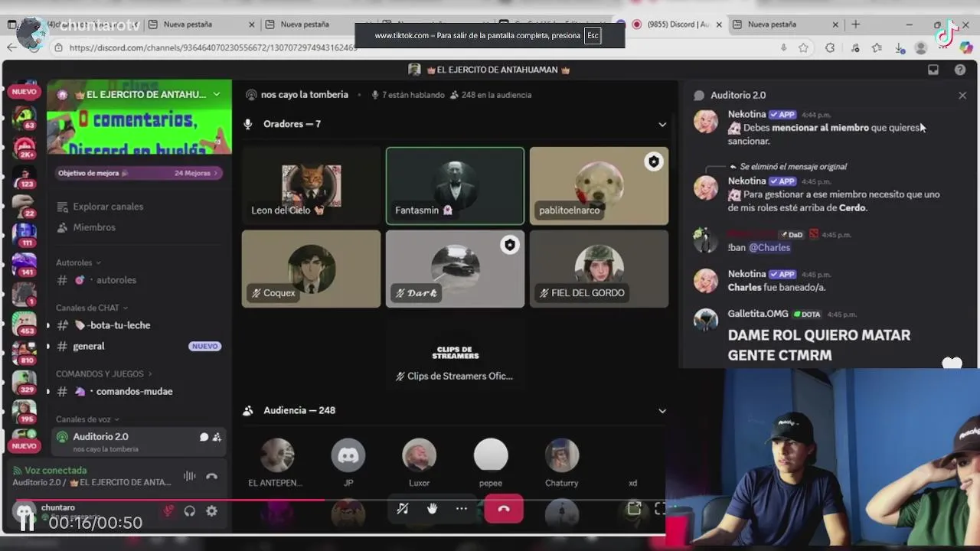Click Luxor audience avatar
This screenshot has height=551, width=980.
tap(420, 455)
